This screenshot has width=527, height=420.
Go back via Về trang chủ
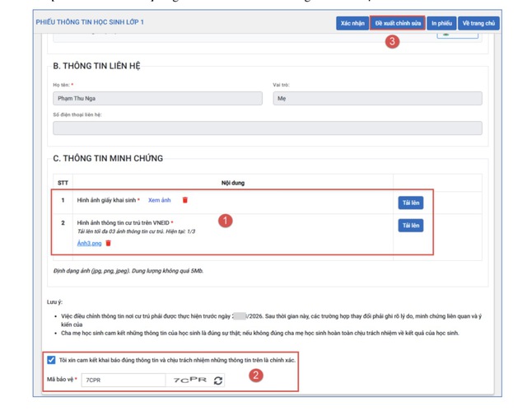[478, 23]
